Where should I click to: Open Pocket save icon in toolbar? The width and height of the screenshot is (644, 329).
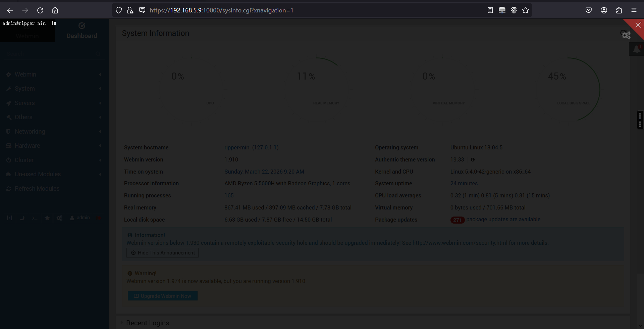click(589, 10)
